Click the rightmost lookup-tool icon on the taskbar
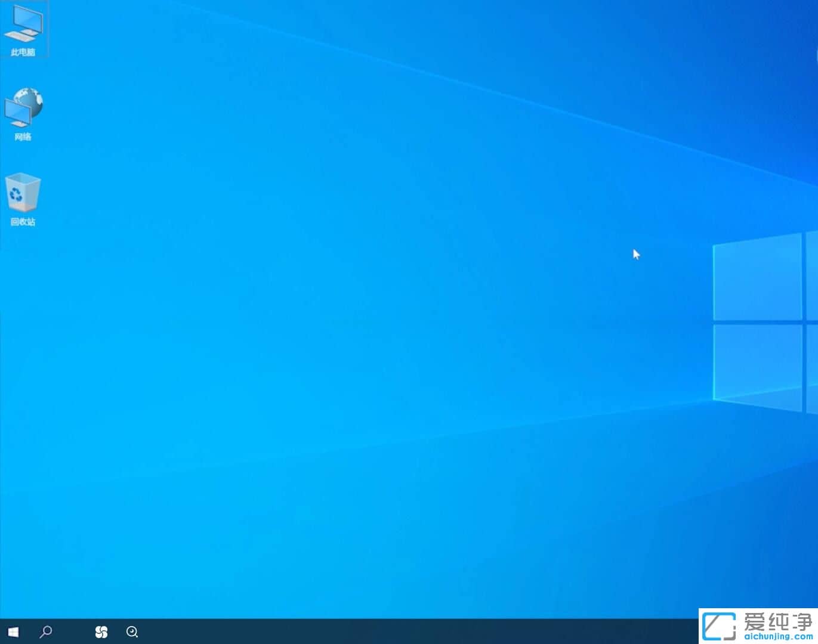 (132, 631)
